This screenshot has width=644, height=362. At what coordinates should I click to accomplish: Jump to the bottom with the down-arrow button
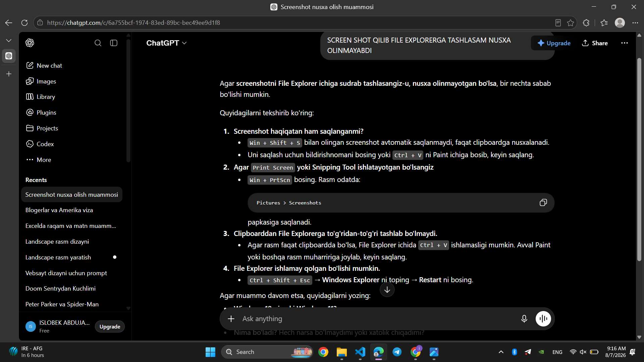387,290
